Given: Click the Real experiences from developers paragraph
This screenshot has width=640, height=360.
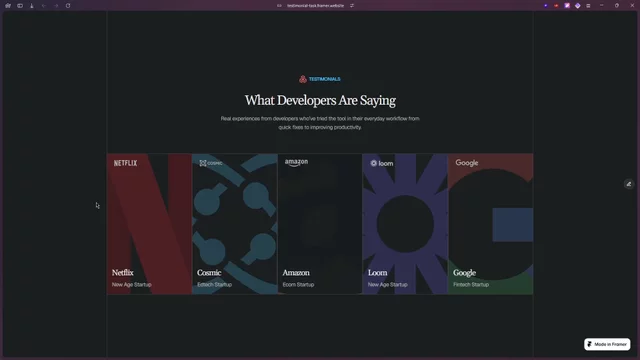Looking at the screenshot, I should 320,123.
